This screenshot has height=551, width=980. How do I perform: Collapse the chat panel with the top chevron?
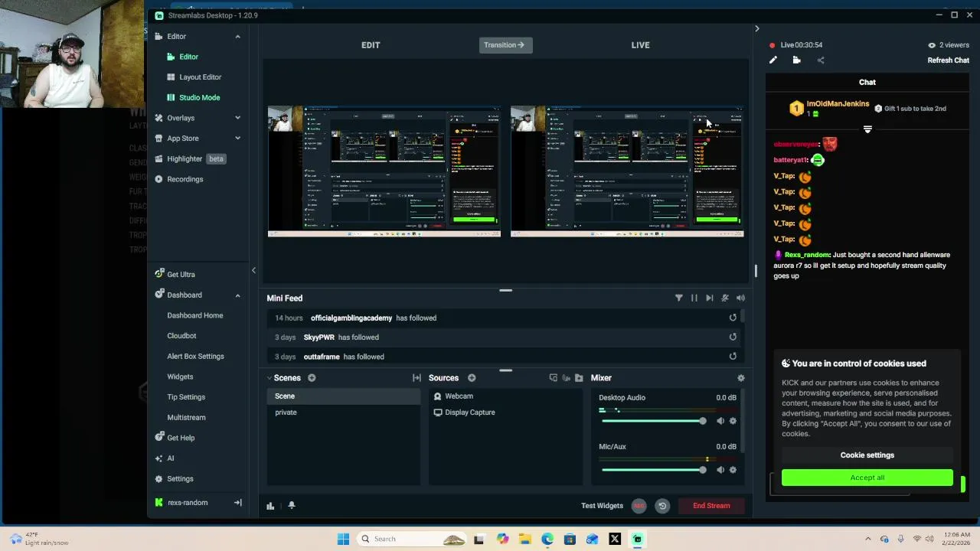point(757,29)
